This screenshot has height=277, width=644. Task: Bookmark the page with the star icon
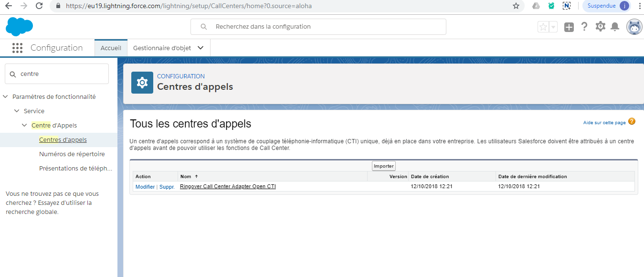click(x=516, y=6)
